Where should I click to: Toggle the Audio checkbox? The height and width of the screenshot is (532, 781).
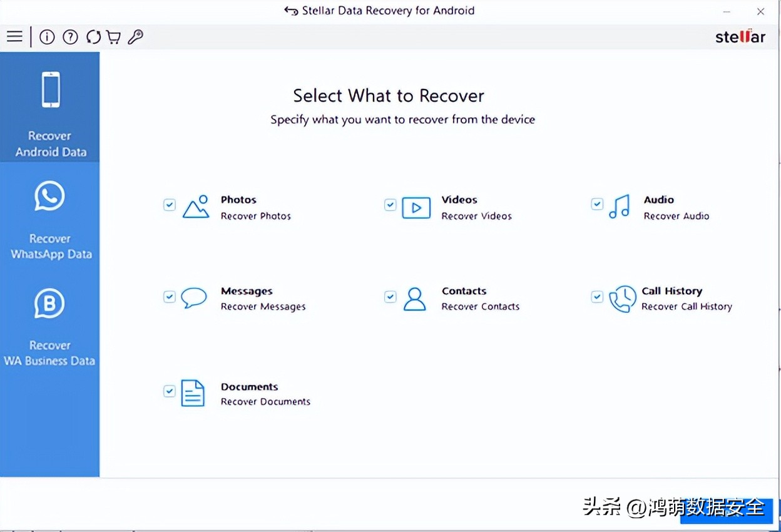[x=597, y=204]
